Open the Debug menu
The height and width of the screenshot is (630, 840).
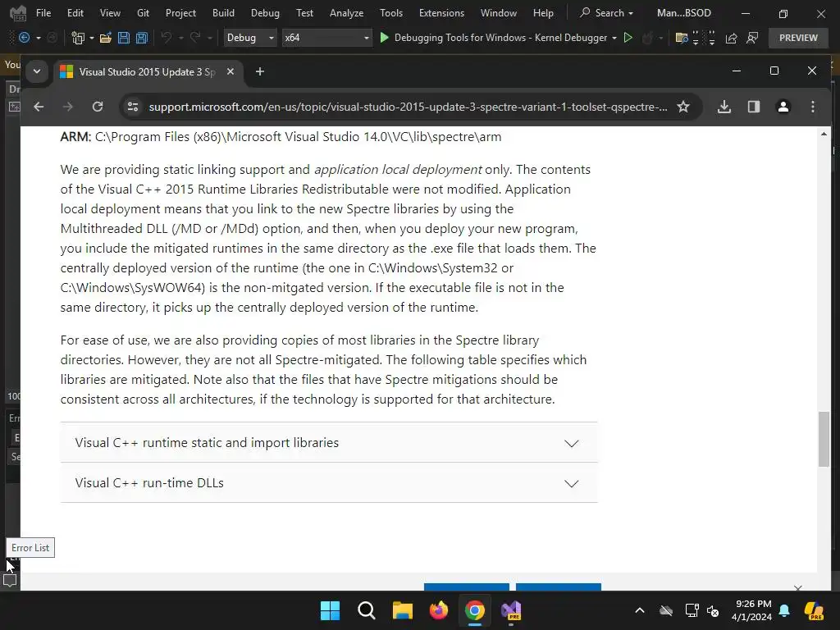pyautogui.click(x=265, y=12)
